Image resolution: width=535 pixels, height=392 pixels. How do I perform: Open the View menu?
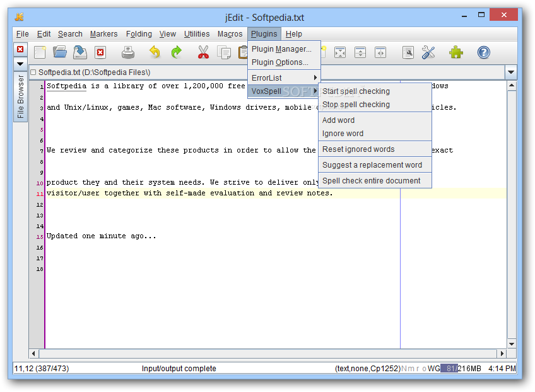168,34
